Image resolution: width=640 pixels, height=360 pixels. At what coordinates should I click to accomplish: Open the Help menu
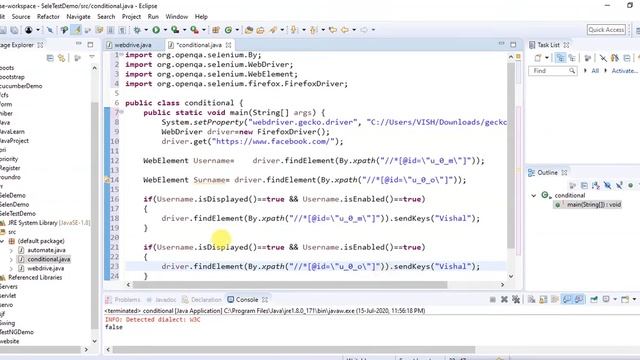pos(201,17)
